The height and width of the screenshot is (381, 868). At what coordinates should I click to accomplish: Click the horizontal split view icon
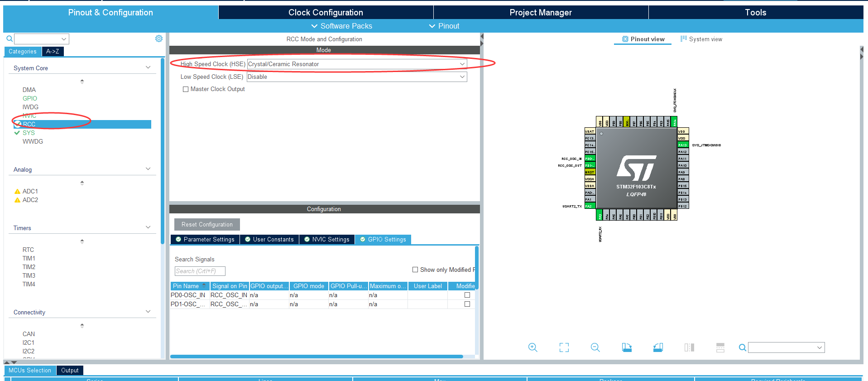720,347
